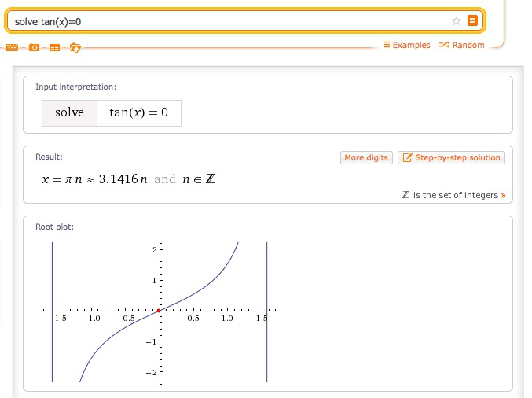This screenshot has width=532, height=398.
Task: Open the Examples link
Action: (x=412, y=45)
